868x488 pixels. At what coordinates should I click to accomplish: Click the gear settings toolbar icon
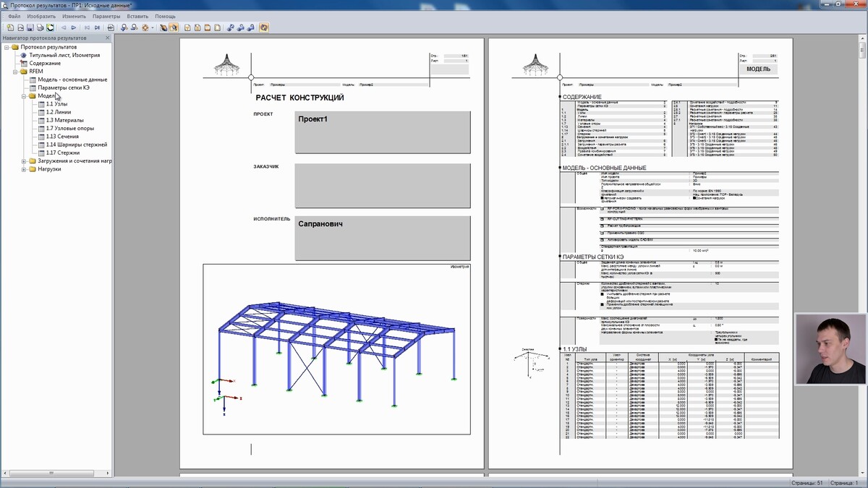pos(145,27)
